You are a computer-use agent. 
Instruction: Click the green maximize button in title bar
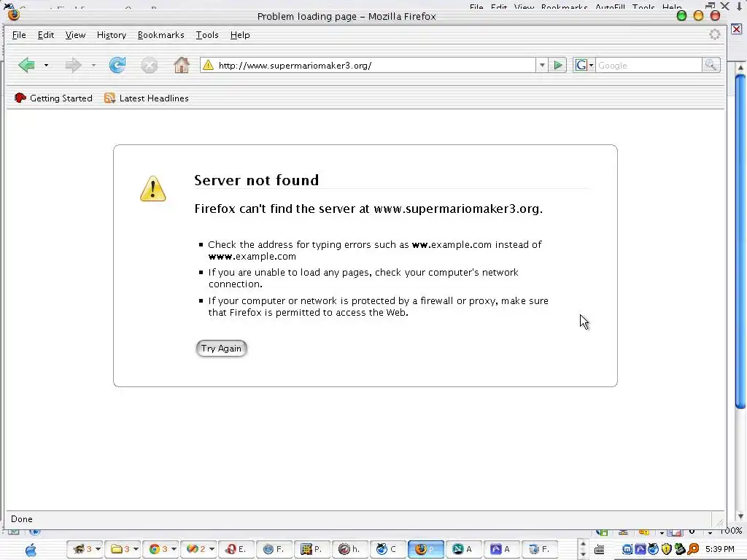click(682, 16)
